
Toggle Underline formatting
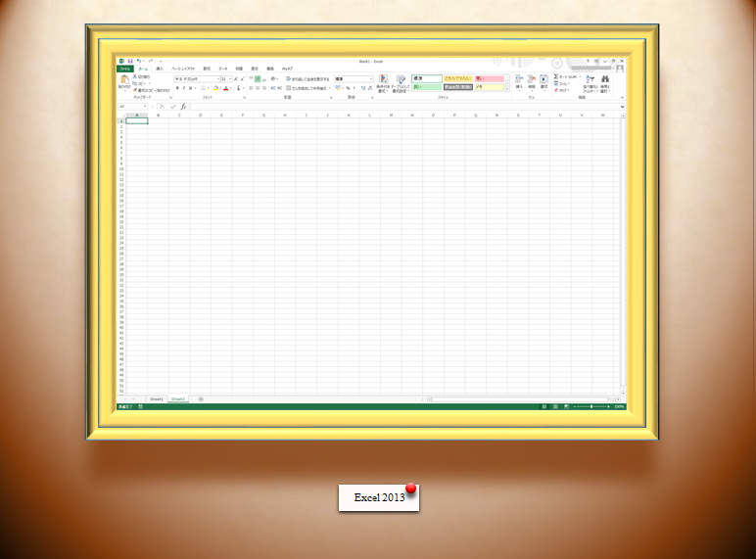[190, 88]
